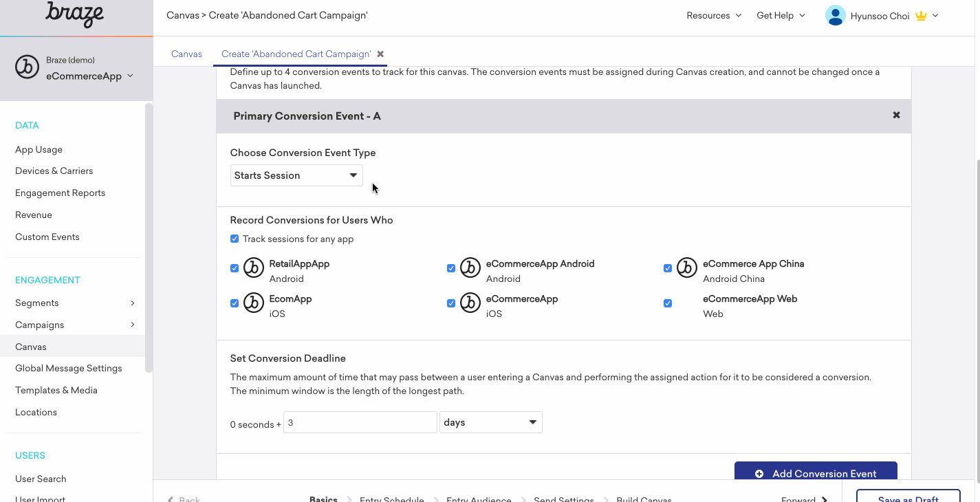This screenshot has height=502, width=980.
Task: Click the EcomApp iOS Braze icon
Action: click(x=254, y=303)
